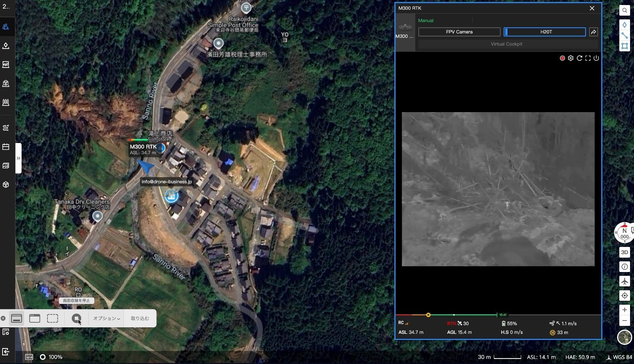Click the 取り込む capture button
The height and width of the screenshot is (364, 634).
(x=140, y=318)
